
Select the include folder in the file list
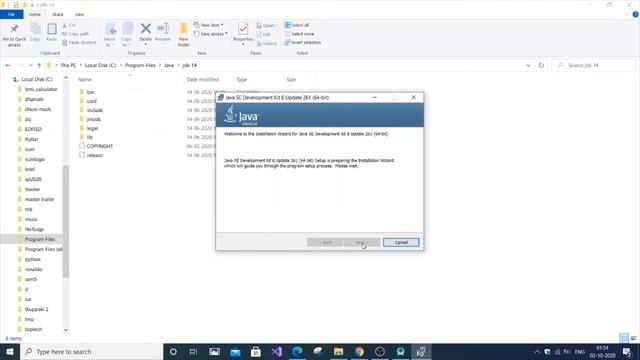point(95,110)
